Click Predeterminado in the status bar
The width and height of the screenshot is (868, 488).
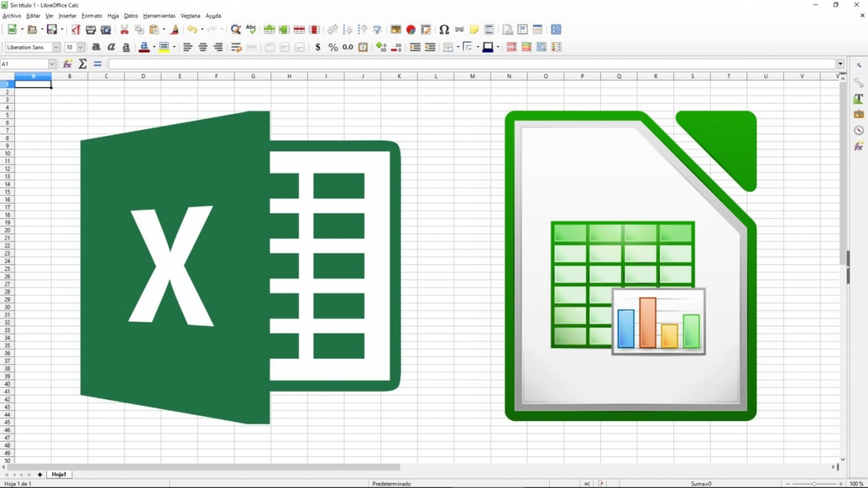(x=391, y=483)
